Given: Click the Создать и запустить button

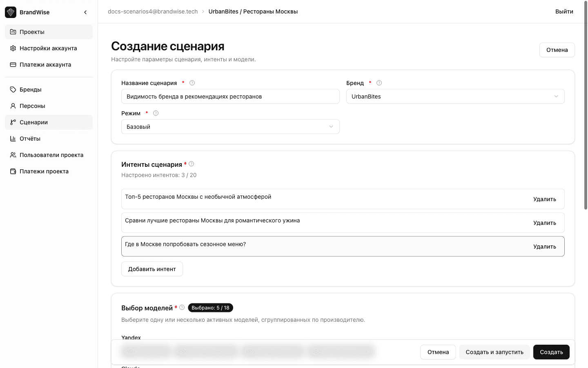Looking at the screenshot, I should coord(494,352).
